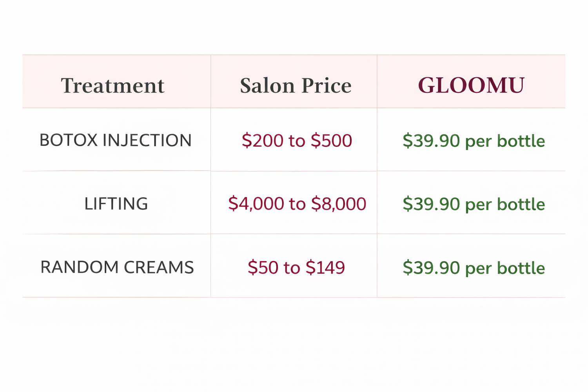The width and height of the screenshot is (588, 392).
Task: Select the $8,000 lifting price amount
Action: pyautogui.click(x=339, y=204)
